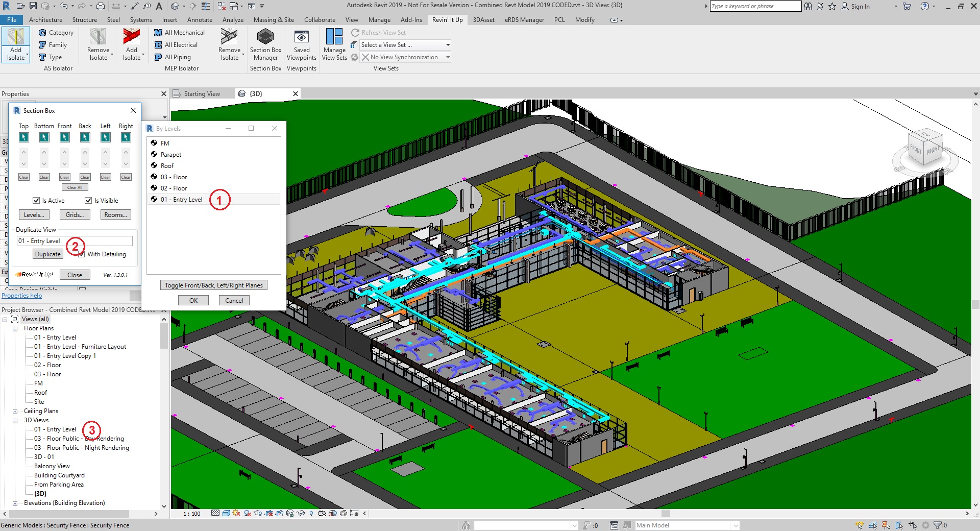Select 'Balcony View' in Project Browser

[52, 466]
